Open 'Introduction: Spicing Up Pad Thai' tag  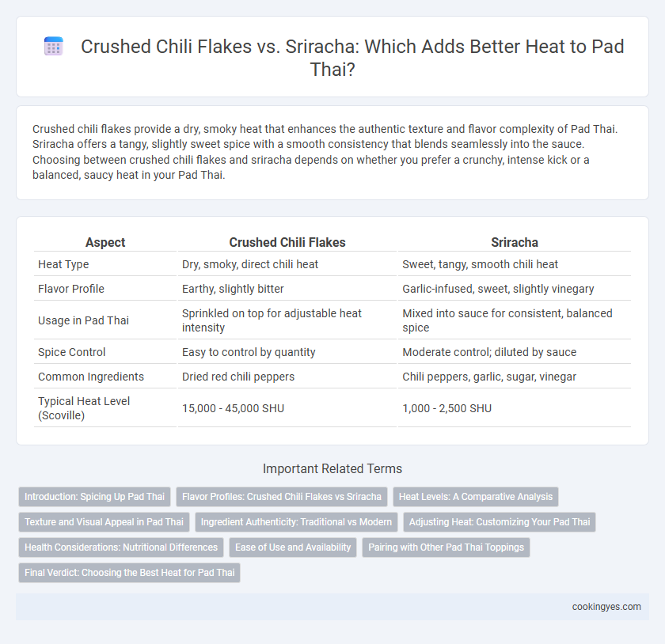click(x=94, y=497)
